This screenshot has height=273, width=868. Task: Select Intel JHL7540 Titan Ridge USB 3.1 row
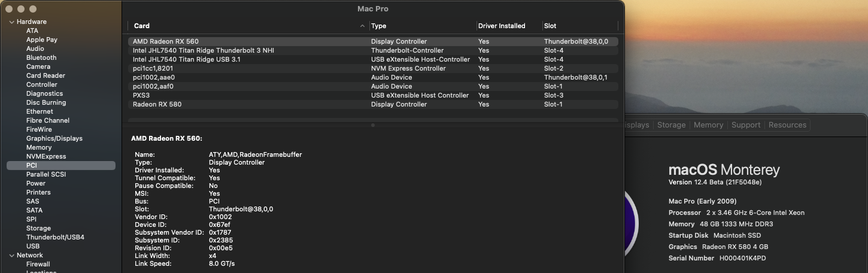tap(373, 59)
